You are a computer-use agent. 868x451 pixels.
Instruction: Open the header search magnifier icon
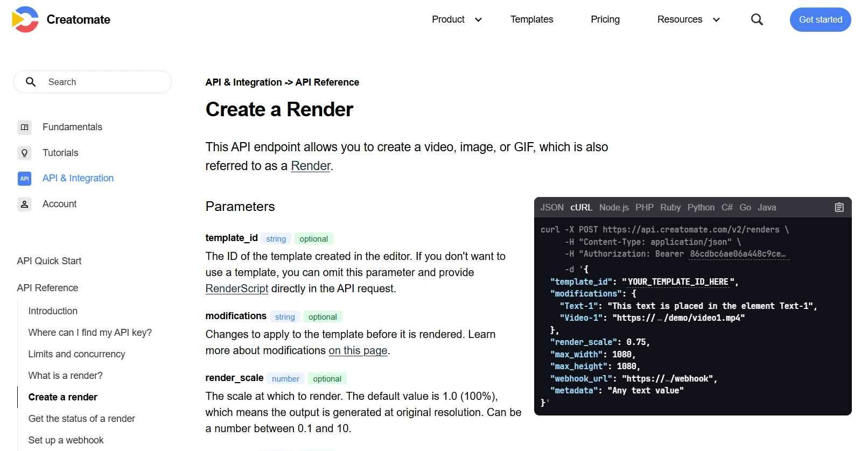pyautogui.click(x=757, y=19)
